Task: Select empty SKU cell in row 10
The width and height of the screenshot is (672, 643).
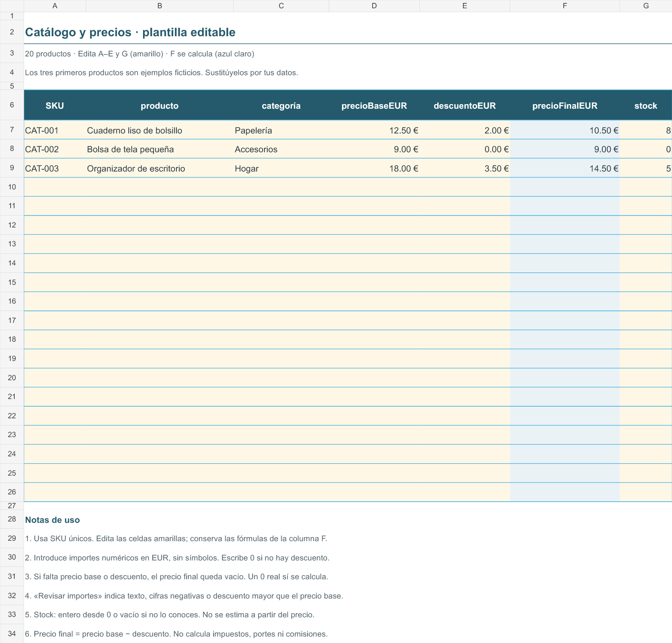Action: 55,187
